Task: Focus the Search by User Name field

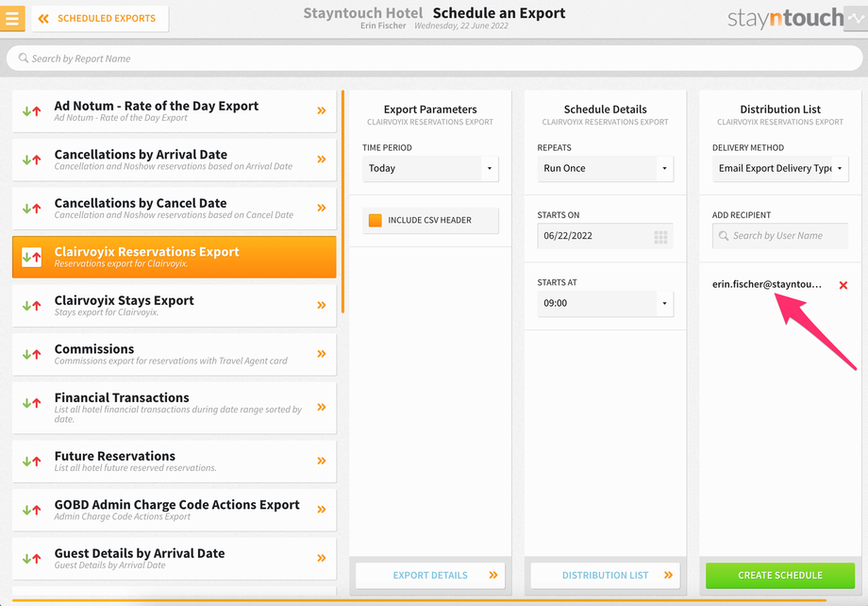Action: point(780,236)
